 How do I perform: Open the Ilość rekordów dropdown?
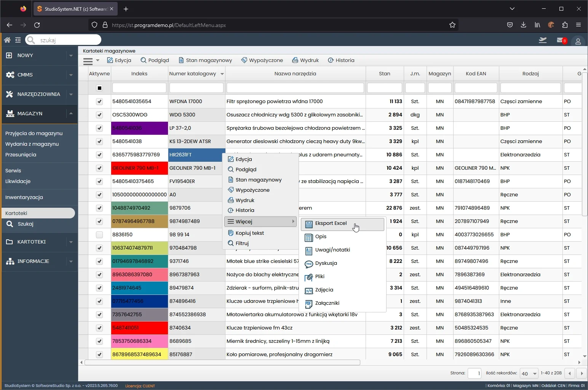point(529,373)
